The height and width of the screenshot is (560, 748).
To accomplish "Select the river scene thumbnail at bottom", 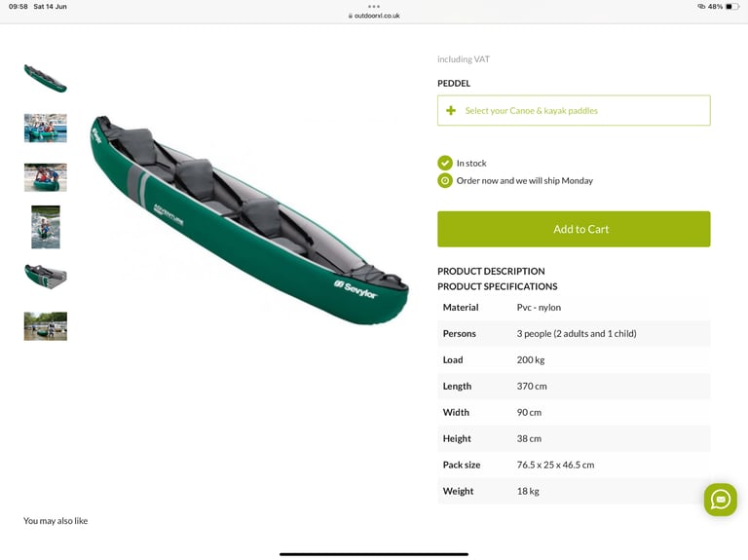I will pyautogui.click(x=46, y=326).
